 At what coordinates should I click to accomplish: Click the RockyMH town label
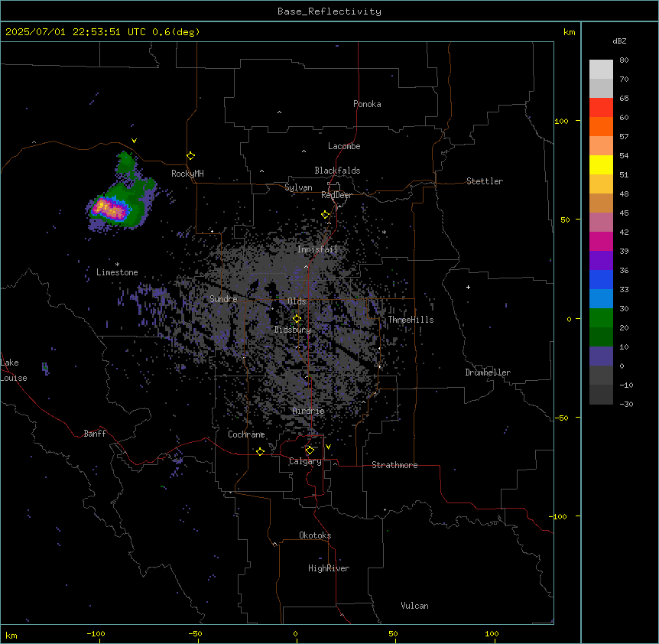click(187, 174)
